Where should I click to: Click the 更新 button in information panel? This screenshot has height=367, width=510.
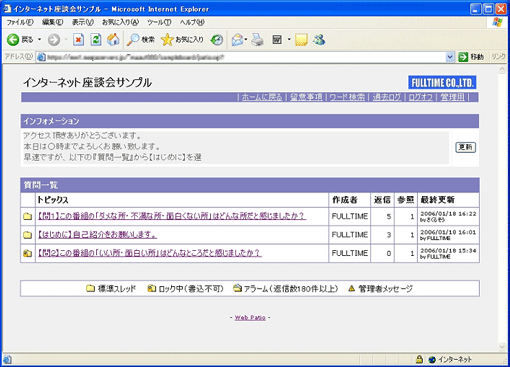465,147
